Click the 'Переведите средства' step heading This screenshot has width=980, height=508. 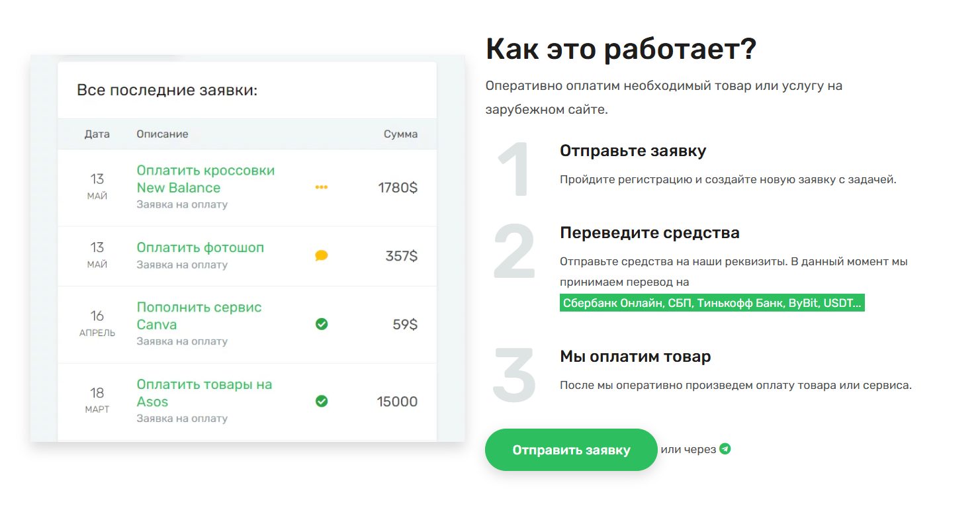[x=649, y=233]
